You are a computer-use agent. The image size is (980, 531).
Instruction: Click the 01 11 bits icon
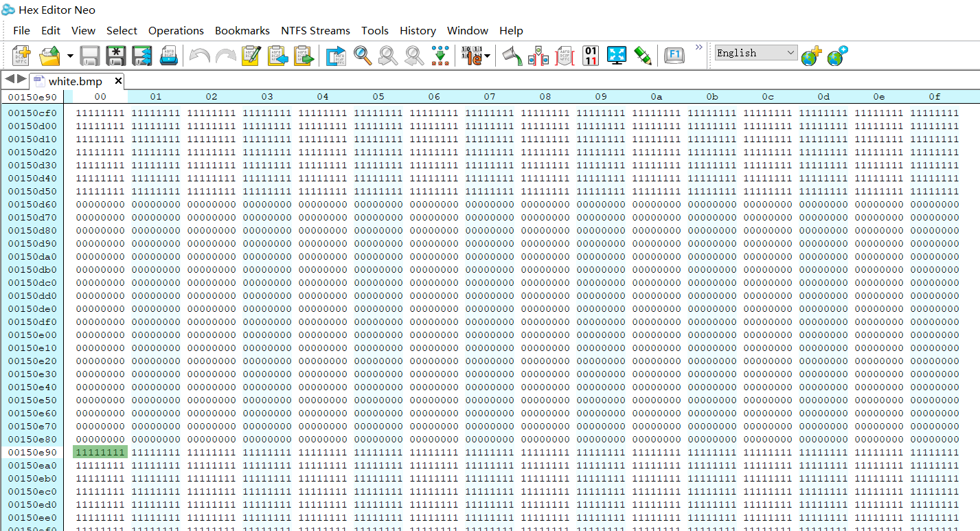tap(591, 55)
